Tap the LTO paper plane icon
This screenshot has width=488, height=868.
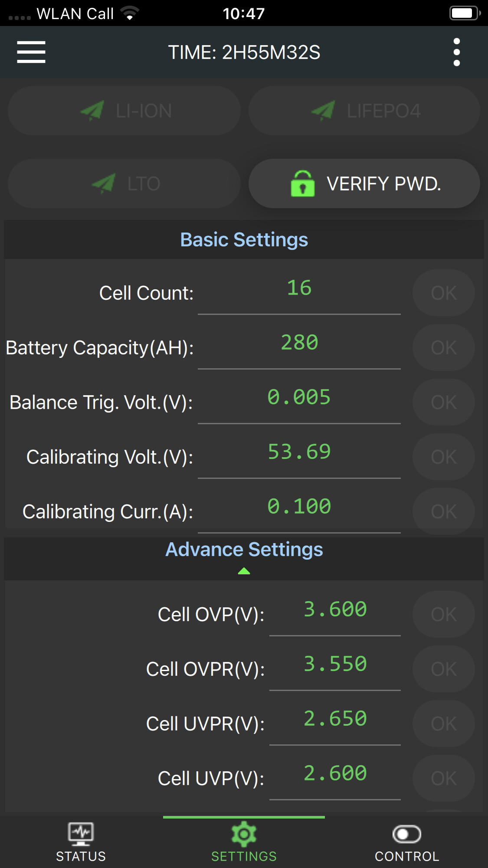coord(104,183)
